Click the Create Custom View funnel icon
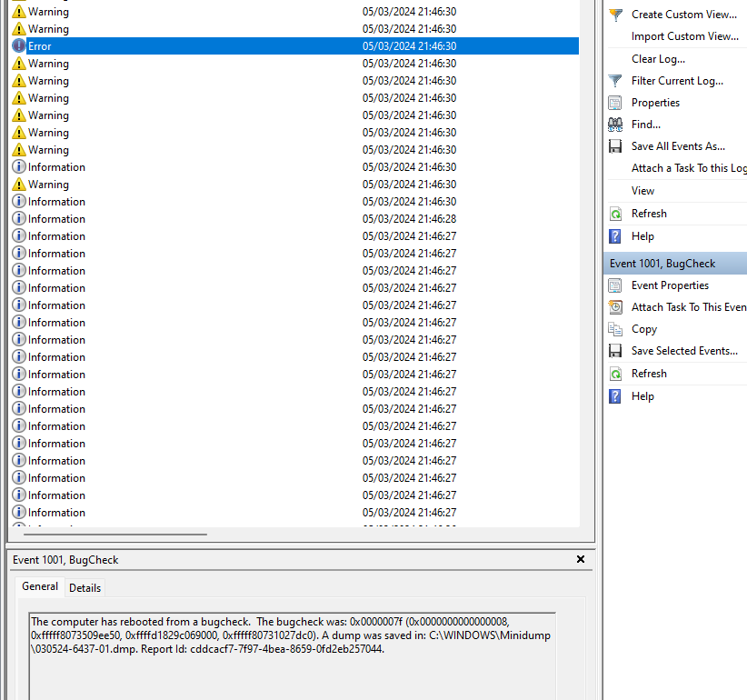 tap(615, 15)
